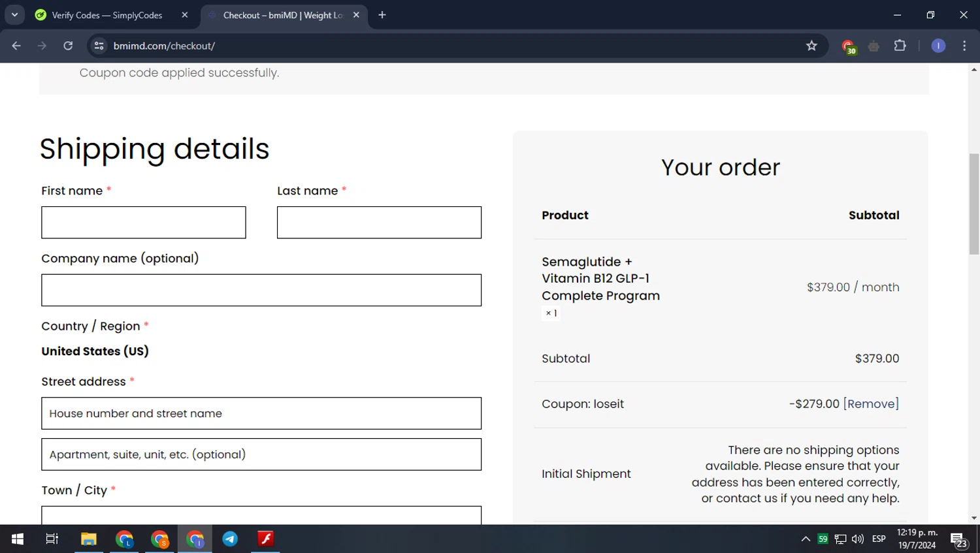Select the Checkout – bmiMD tab

283,14
